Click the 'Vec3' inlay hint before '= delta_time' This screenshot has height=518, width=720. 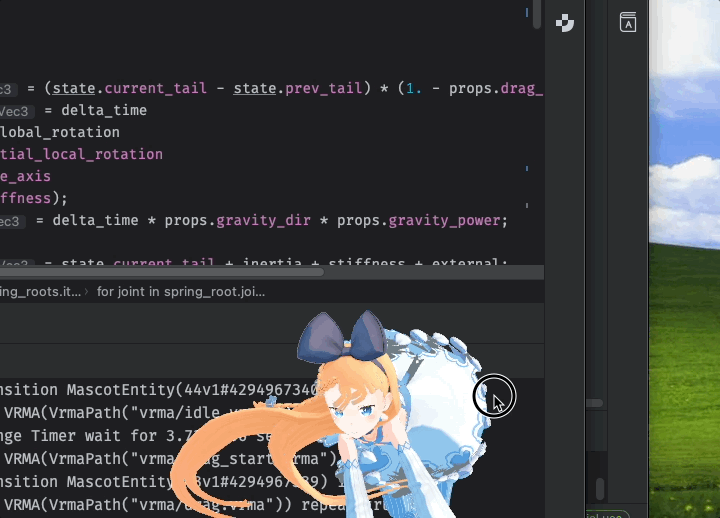[15, 111]
